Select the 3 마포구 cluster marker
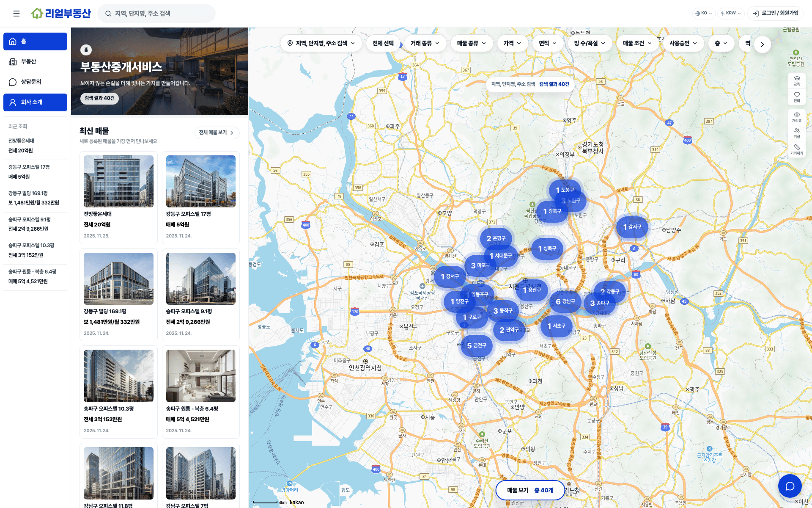 (x=480, y=265)
